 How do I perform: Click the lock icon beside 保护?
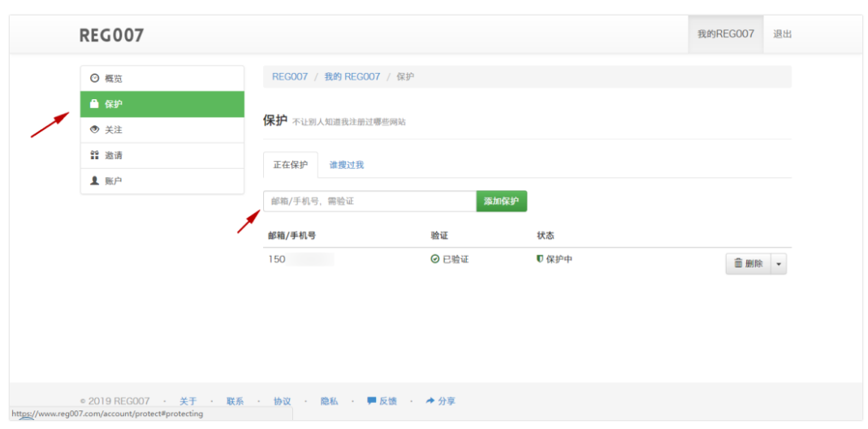pyautogui.click(x=95, y=104)
